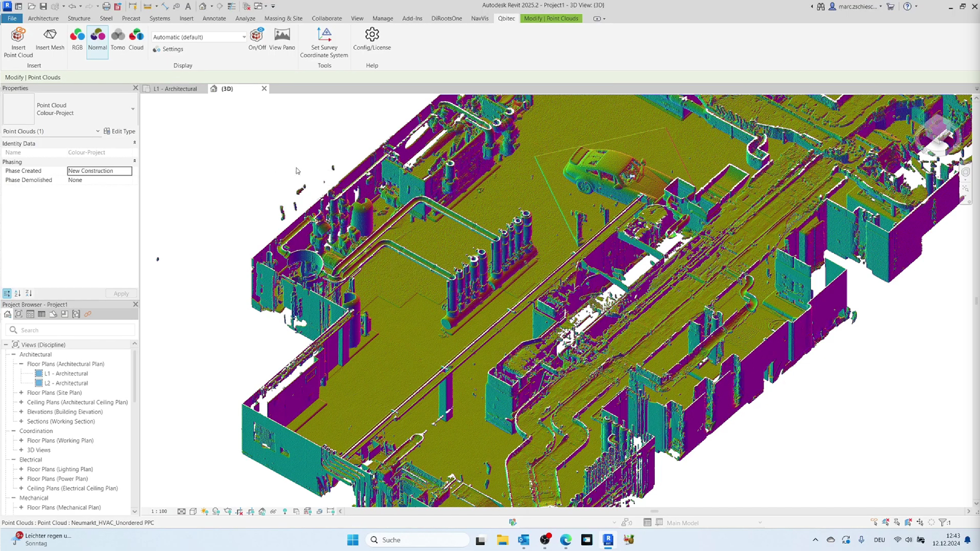Open Config/License gear
The width and height of the screenshot is (980, 551).
tap(372, 40)
